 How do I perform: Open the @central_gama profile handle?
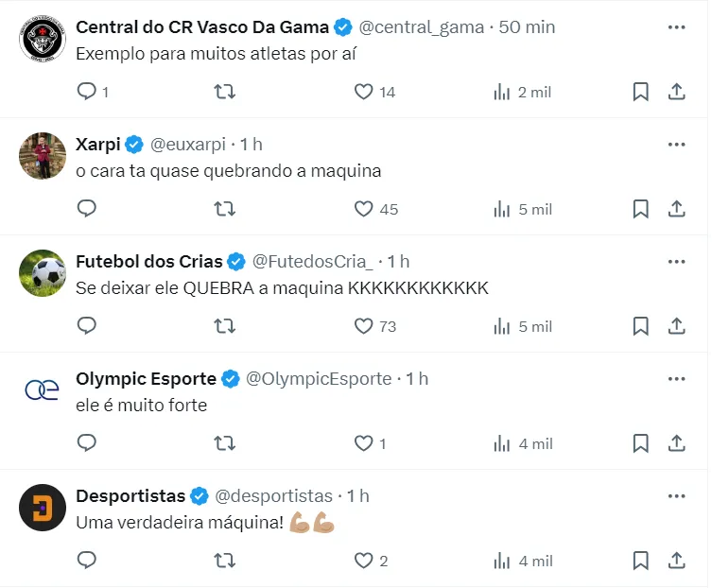[x=422, y=27]
